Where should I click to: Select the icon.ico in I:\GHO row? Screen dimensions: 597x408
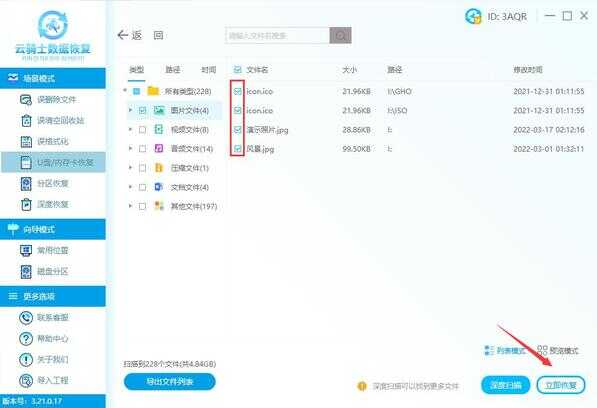[x=407, y=91]
